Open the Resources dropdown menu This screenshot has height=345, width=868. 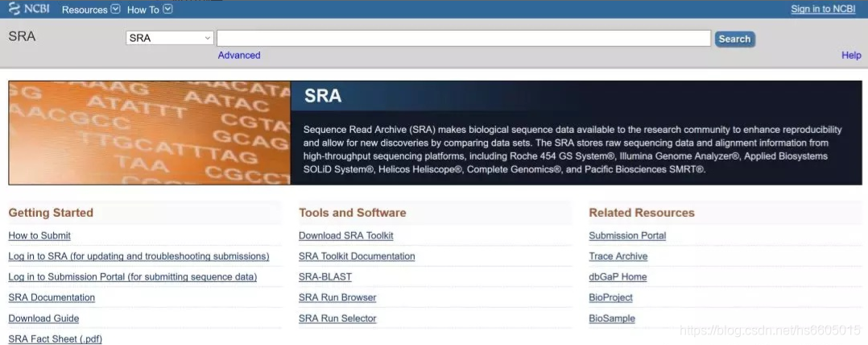91,10
